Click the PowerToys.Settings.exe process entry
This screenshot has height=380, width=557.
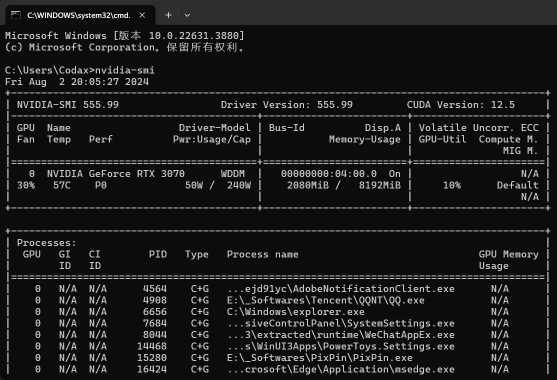coord(341,346)
